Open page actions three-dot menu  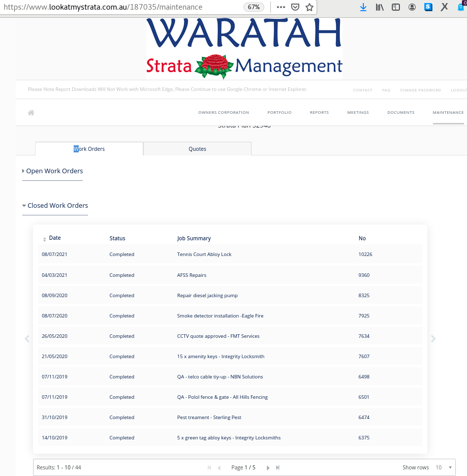click(x=281, y=7)
